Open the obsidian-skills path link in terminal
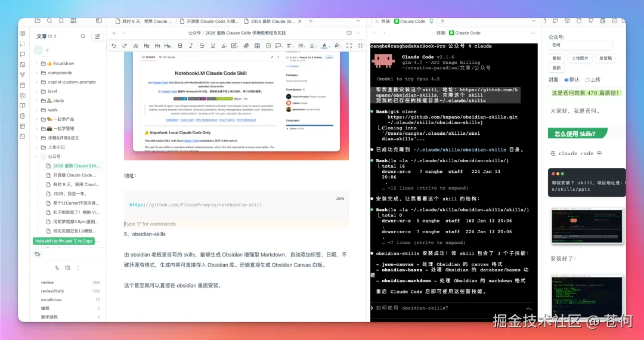The height and width of the screenshot is (340, 644). pos(460,150)
